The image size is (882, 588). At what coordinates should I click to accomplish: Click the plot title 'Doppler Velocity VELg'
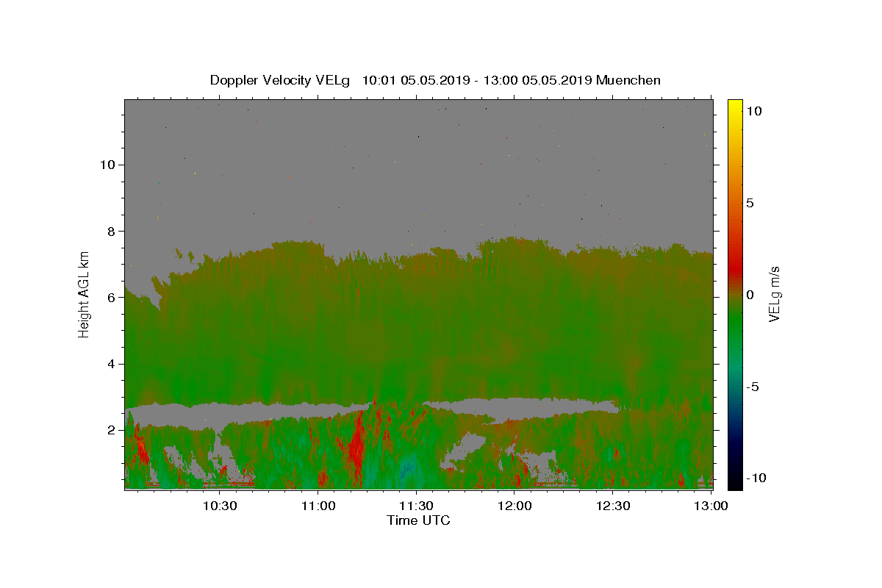(x=282, y=80)
